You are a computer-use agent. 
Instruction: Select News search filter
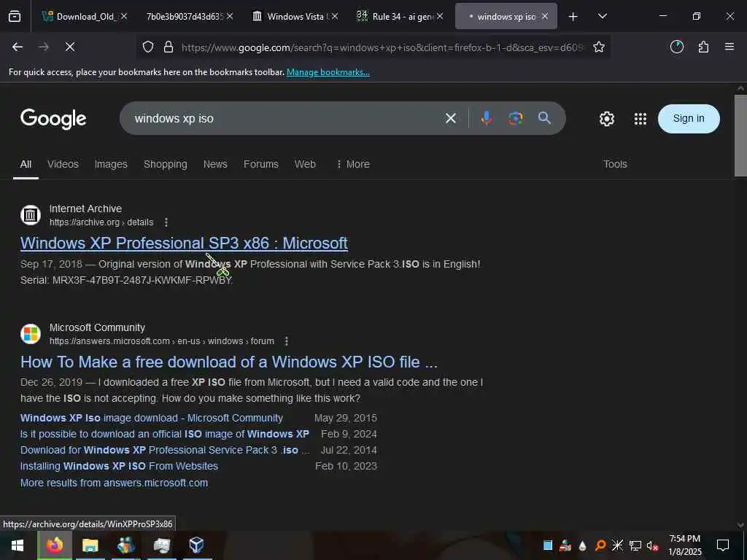(215, 164)
